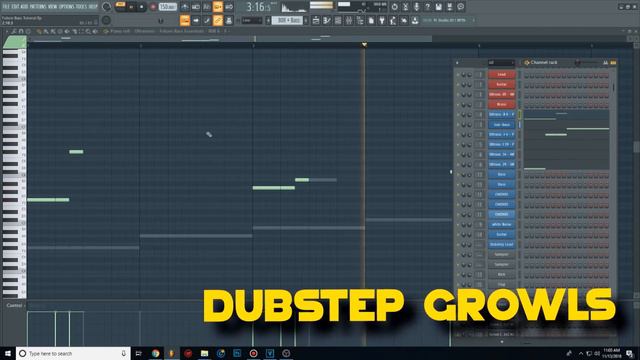Open Google Chrome from the taskbar

[x=156, y=353]
